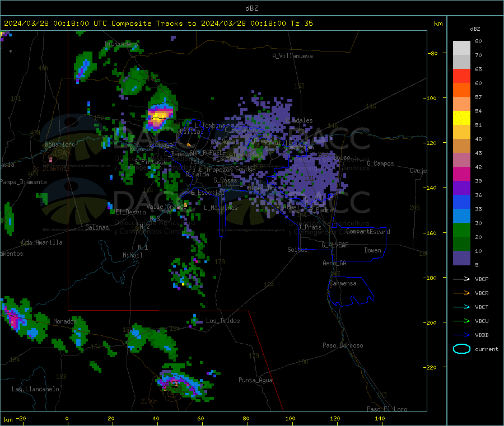This screenshot has width=504, height=426.
Task: Pick the light gray 70-80 dBZ swatch
Action: point(461,48)
